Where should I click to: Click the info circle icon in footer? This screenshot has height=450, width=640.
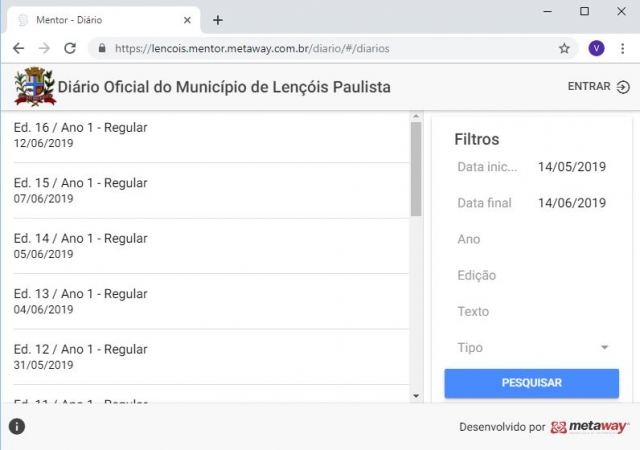pyautogui.click(x=17, y=426)
